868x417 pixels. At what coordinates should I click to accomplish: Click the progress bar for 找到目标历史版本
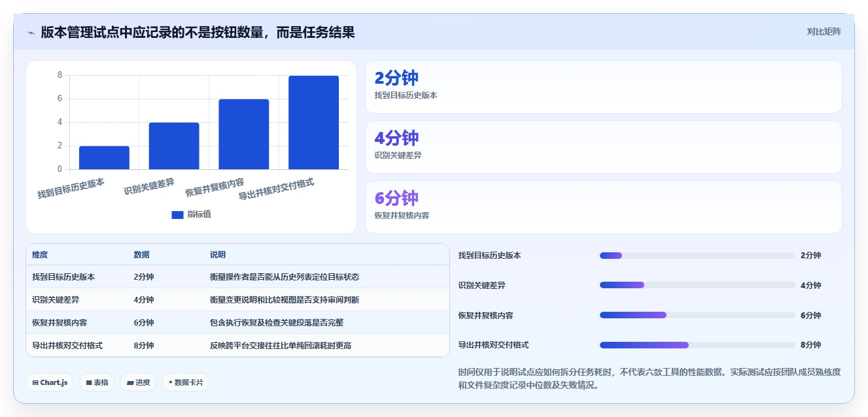697,256
